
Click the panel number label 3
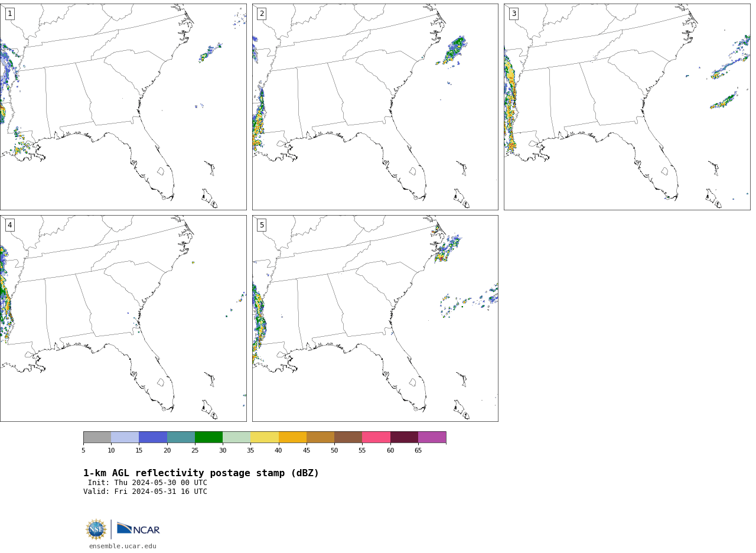click(x=513, y=14)
